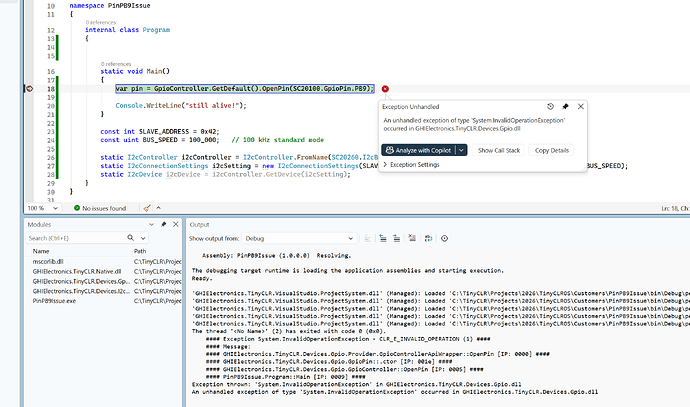Click the breakpoint marker on line 18

[x=29, y=89]
